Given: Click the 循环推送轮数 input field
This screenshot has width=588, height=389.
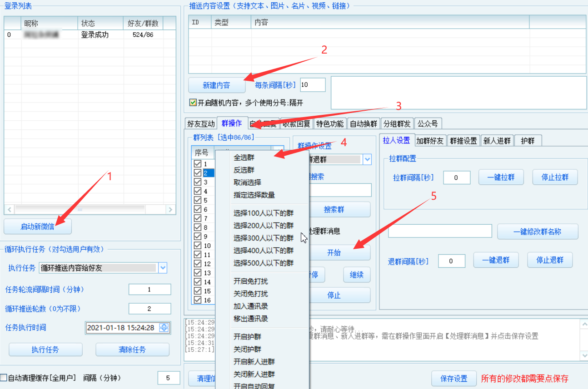Looking at the screenshot, I should pyautogui.click(x=149, y=309).
